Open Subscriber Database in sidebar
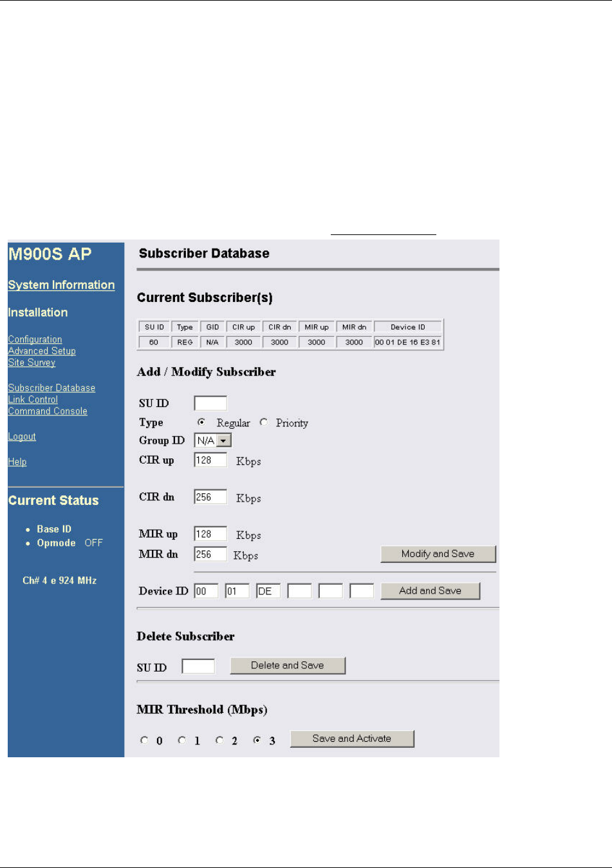 coord(51,388)
